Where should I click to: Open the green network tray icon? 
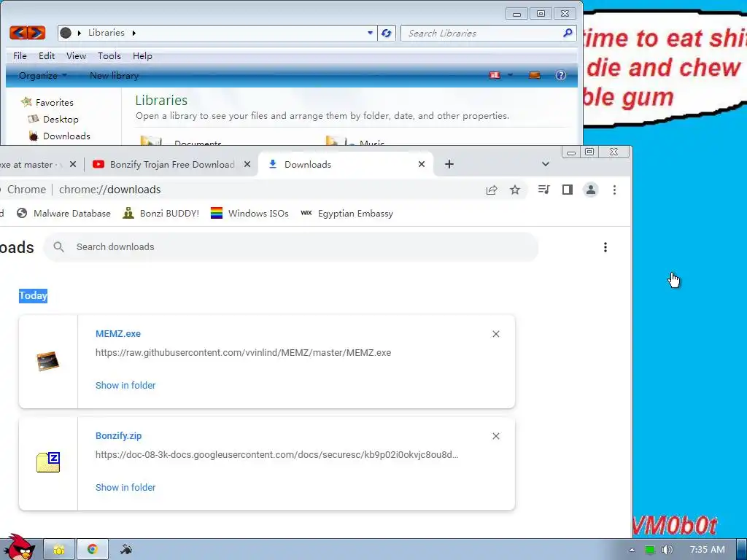[649, 550]
